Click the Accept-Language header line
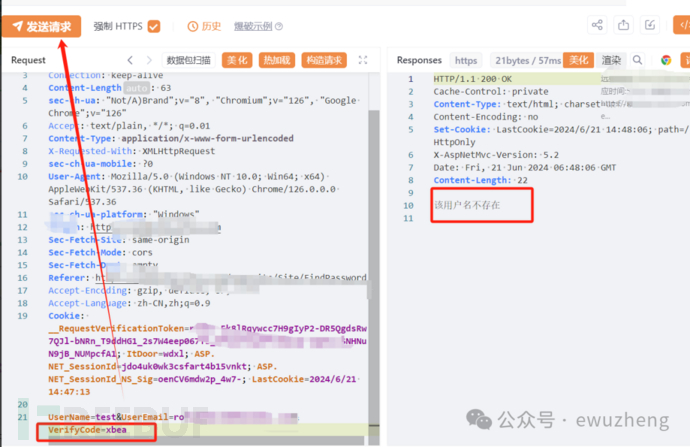690x447 pixels. point(129,303)
